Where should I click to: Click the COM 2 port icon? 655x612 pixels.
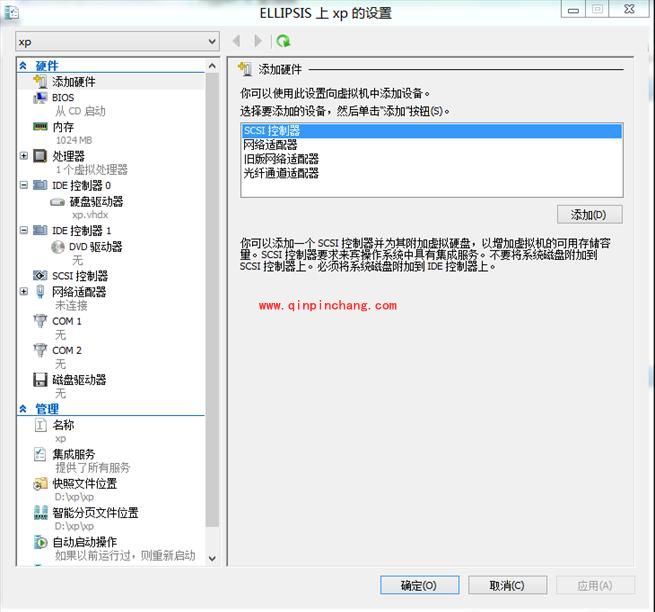(x=40, y=350)
